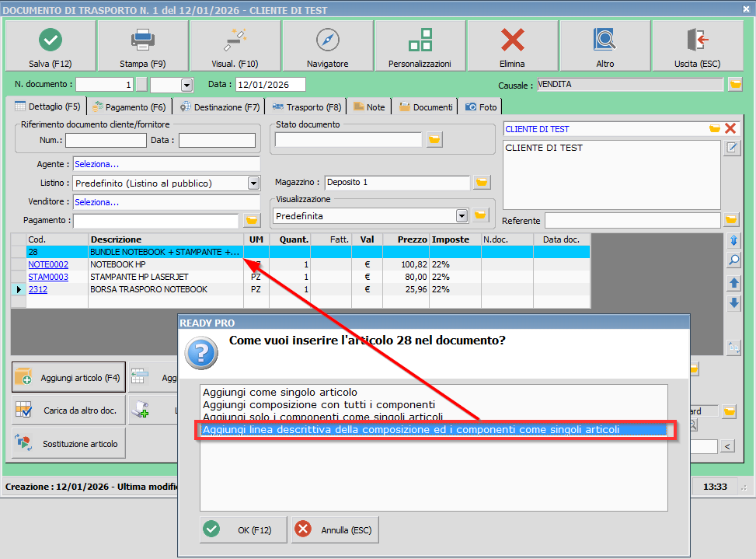Open client selection folder icon
This screenshot has width=756, height=559.
tap(715, 128)
